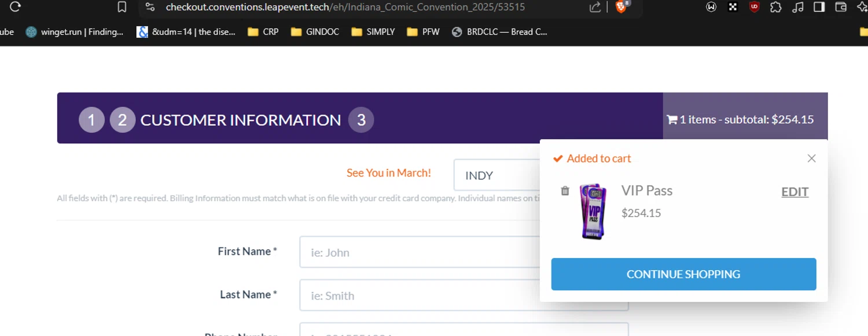Open the winget.run bookmark
Screen dimensions: 868x336
pos(75,32)
